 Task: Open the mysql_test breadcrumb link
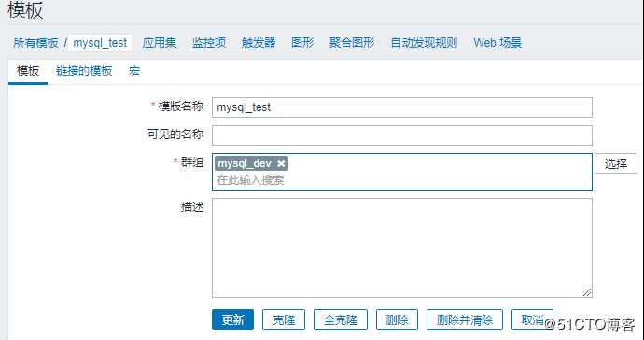[x=100, y=43]
